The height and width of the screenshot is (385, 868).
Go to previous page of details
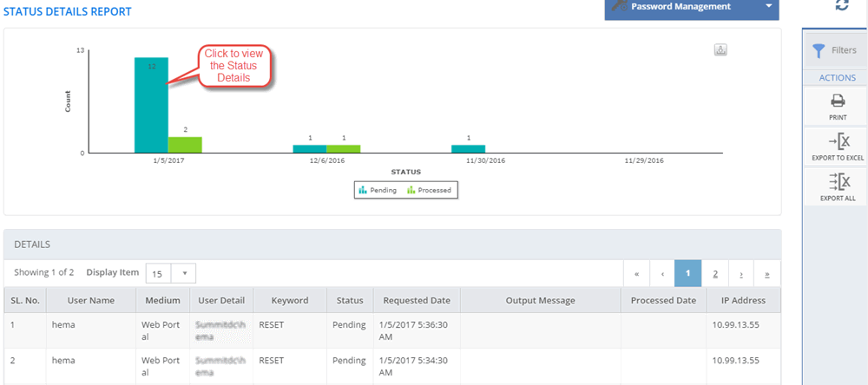[662, 274]
